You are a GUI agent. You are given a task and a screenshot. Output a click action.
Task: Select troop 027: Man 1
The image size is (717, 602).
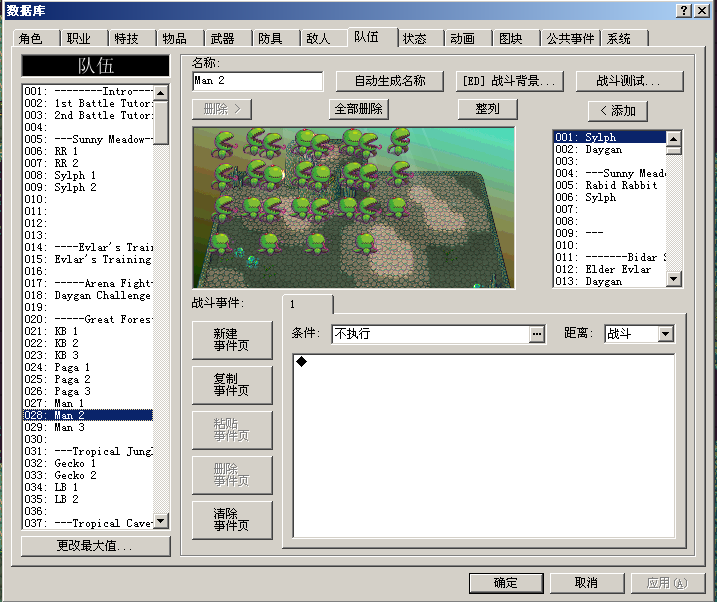point(88,403)
